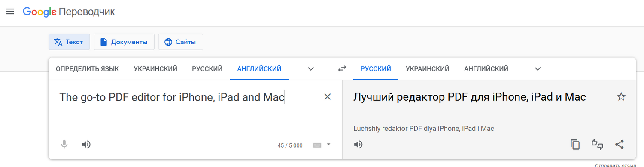Activate microphone voice input
The width and height of the screenshot is (644, 167).
64,145
